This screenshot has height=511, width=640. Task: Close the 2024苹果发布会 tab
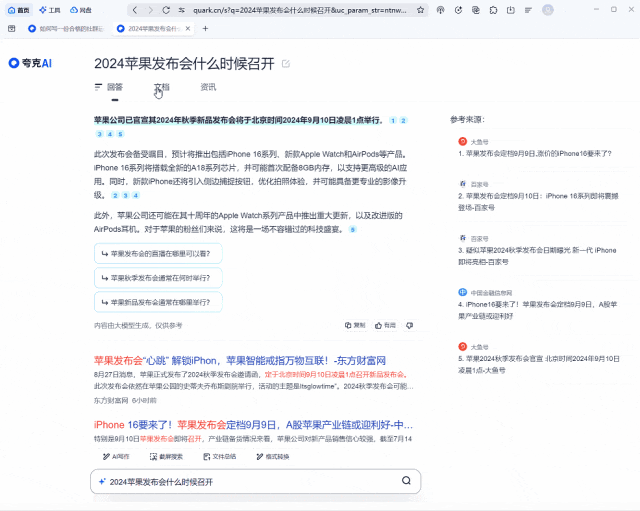188,28
